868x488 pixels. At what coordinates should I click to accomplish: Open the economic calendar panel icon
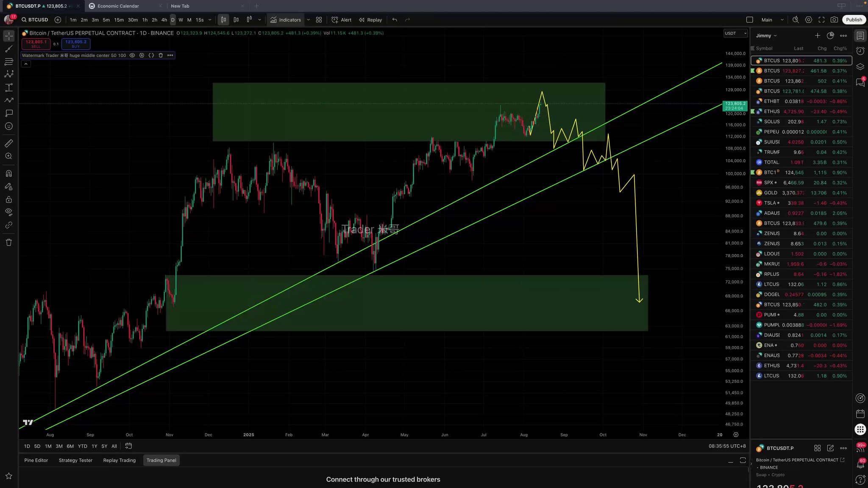tap(860, 413)
